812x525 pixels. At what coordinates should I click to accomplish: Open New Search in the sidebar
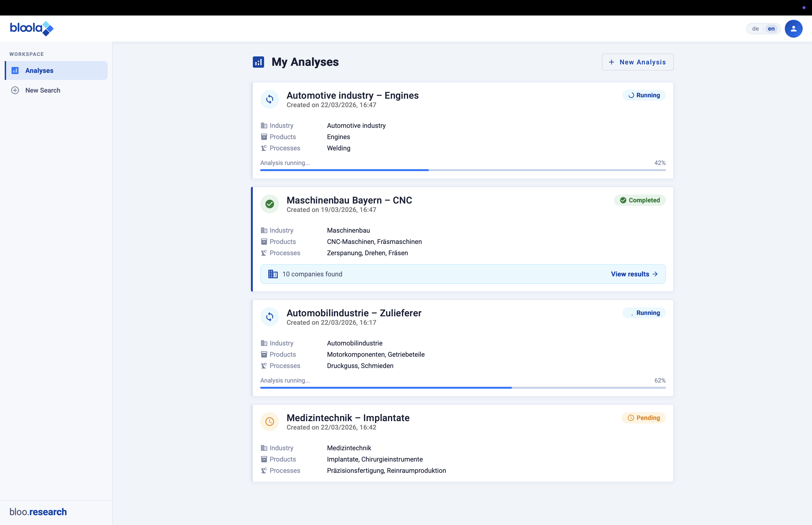click(x=43, y=90)
